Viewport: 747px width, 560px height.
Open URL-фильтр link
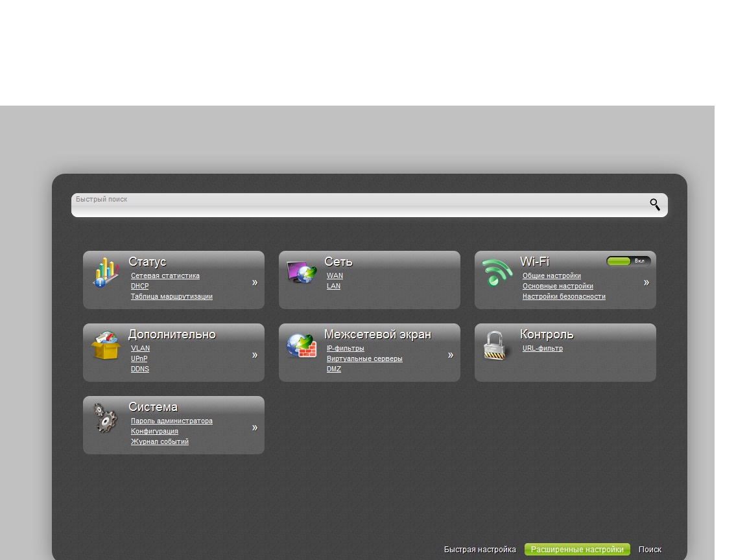[543, 349]
